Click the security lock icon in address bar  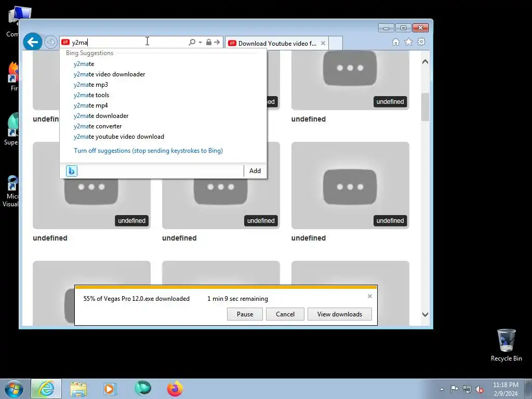(209, 42)
